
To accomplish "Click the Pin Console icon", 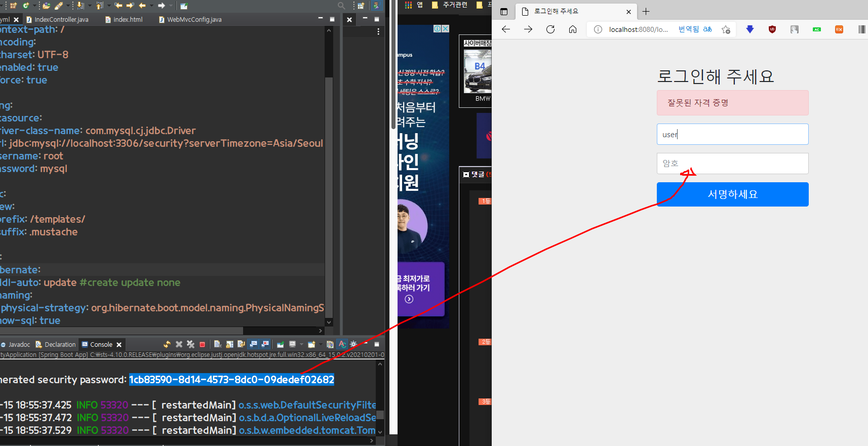I will tap(281, 344).
